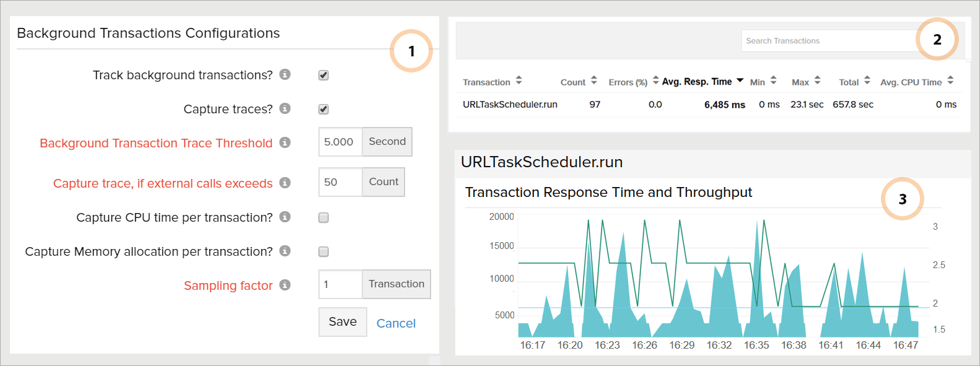Click info icon beside Capture Memory allocation

coord(285,251)
